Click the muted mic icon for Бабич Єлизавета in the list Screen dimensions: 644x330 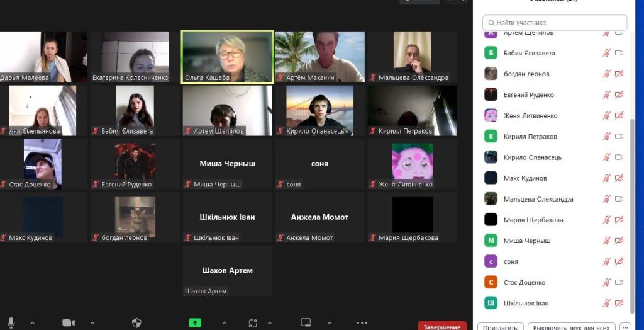pos(607,53)
